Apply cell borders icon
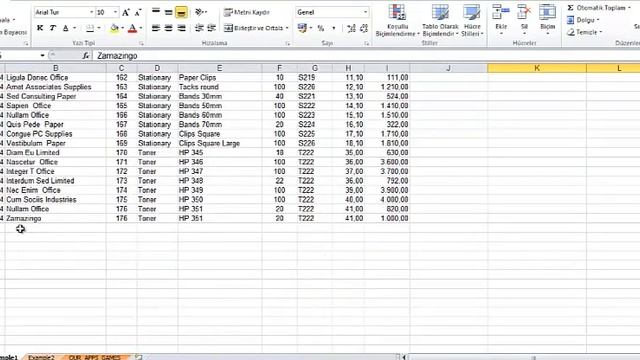The image size is (640, 360). coord(90,28)
